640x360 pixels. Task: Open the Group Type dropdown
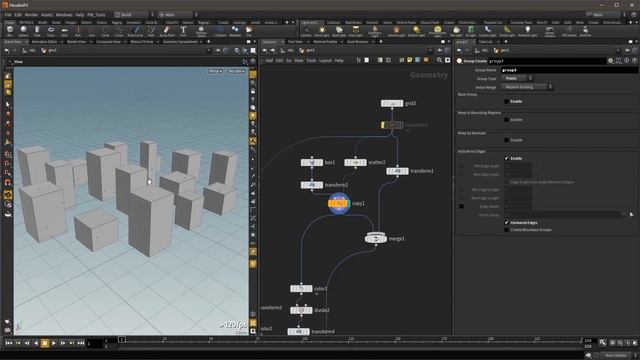pyautogui.click(x=517, y=78)
